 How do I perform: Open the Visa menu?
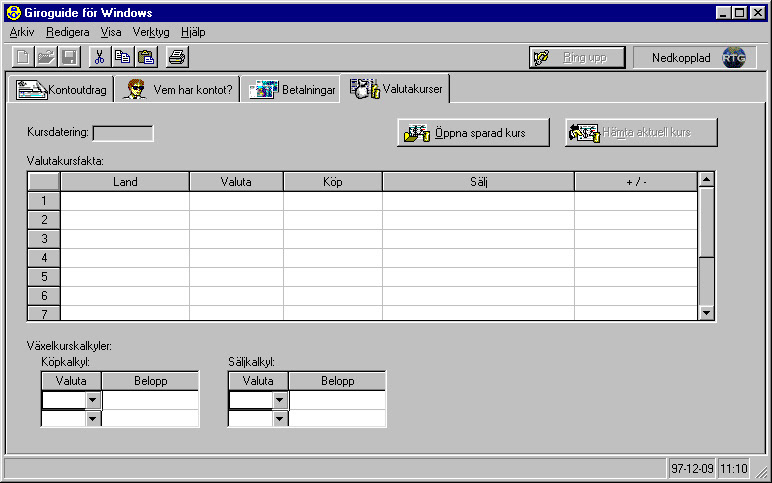point(111,32)
